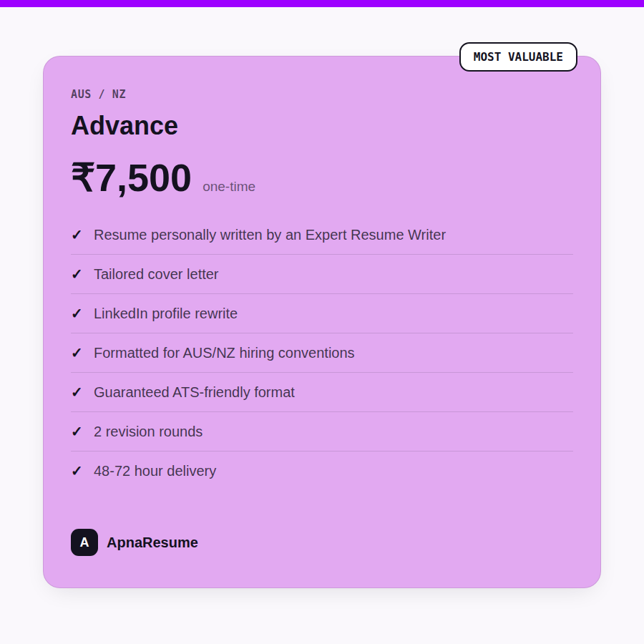
Task: Click the ApnaResume brand name
Action: pos(152,542)
